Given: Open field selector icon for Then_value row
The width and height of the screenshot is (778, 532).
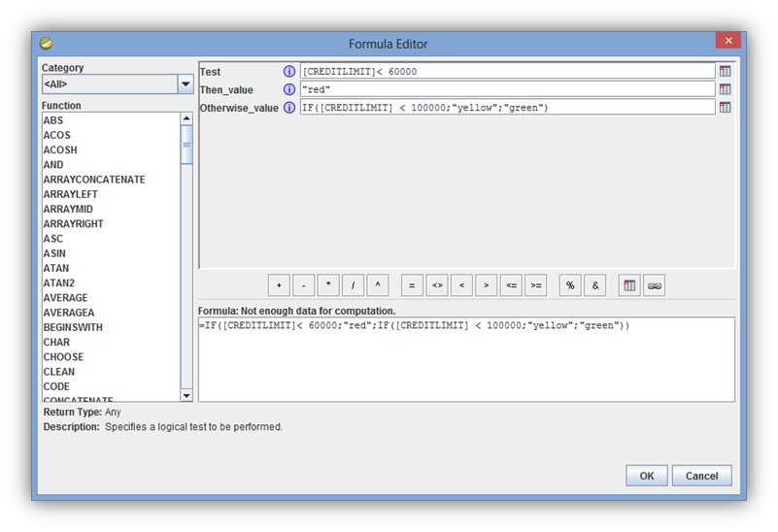Looking at the screenshot, I should click(725, 89).
